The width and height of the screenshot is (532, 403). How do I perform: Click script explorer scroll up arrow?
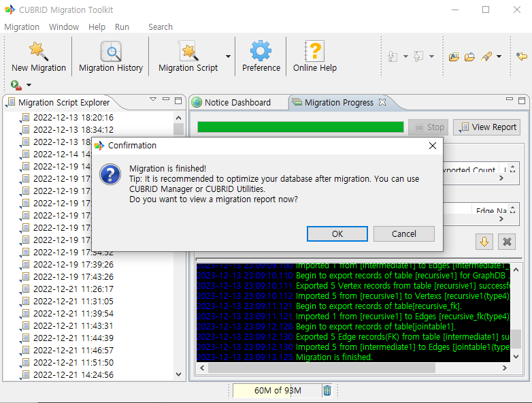(x=178, y=118)
